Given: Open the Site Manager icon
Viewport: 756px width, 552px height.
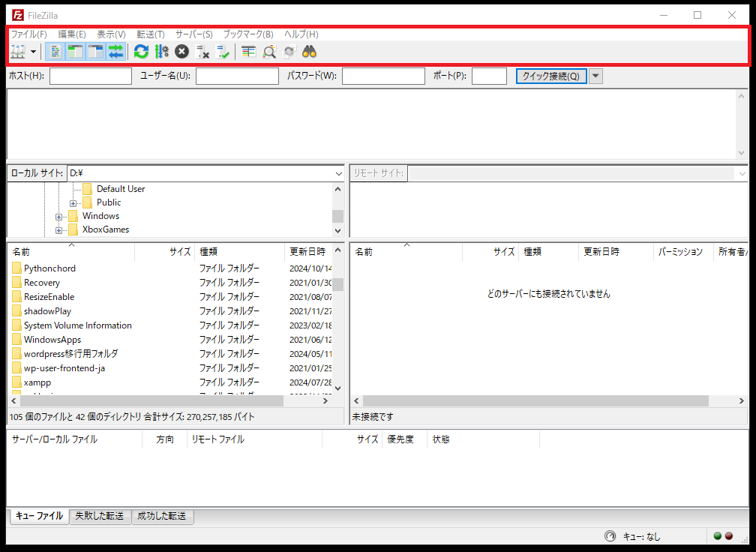Looking at the screenshot, I should (x=18, y=52).
